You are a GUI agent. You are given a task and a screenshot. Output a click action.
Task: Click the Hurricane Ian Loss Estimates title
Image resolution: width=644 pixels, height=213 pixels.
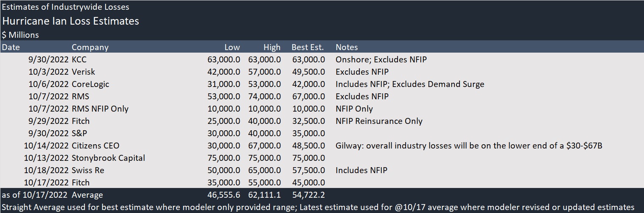point(70,21)
